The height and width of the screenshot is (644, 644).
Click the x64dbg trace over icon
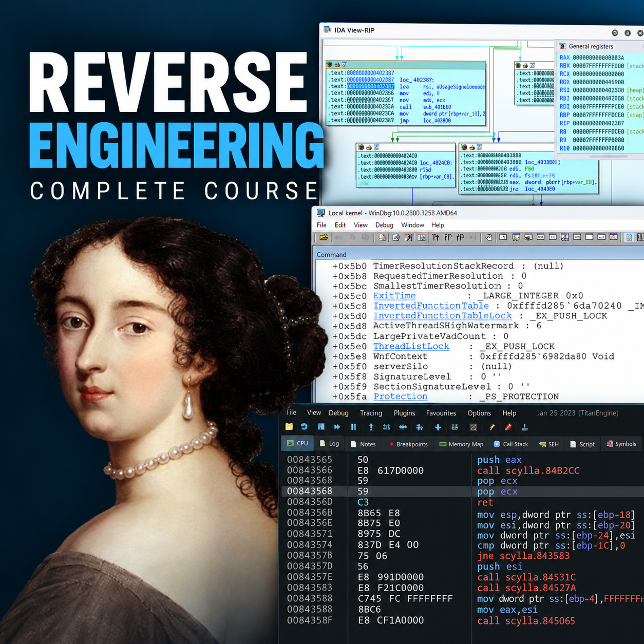coord(420,427)
